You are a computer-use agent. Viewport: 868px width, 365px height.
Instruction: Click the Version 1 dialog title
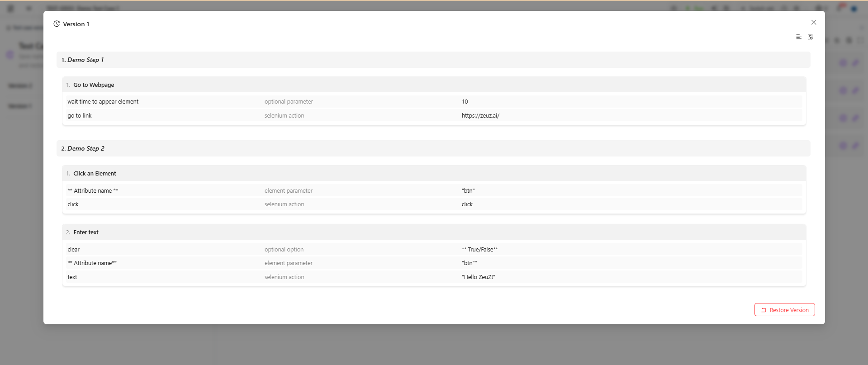(x=76, y=24)
